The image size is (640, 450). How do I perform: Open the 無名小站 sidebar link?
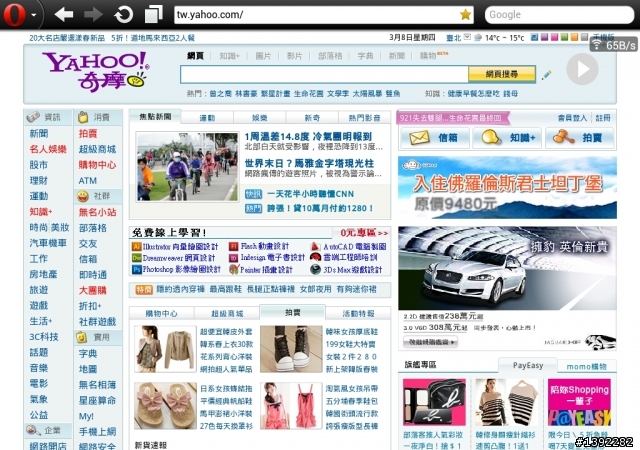[x=98, y=212]
